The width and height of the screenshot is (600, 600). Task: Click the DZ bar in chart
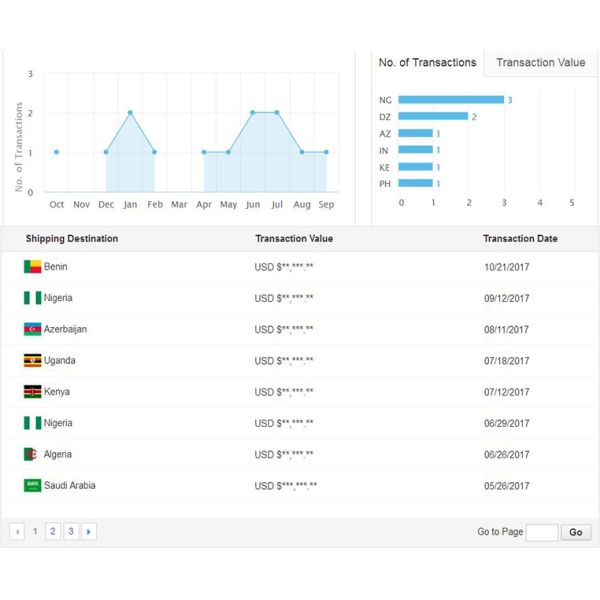coord(433,116)
